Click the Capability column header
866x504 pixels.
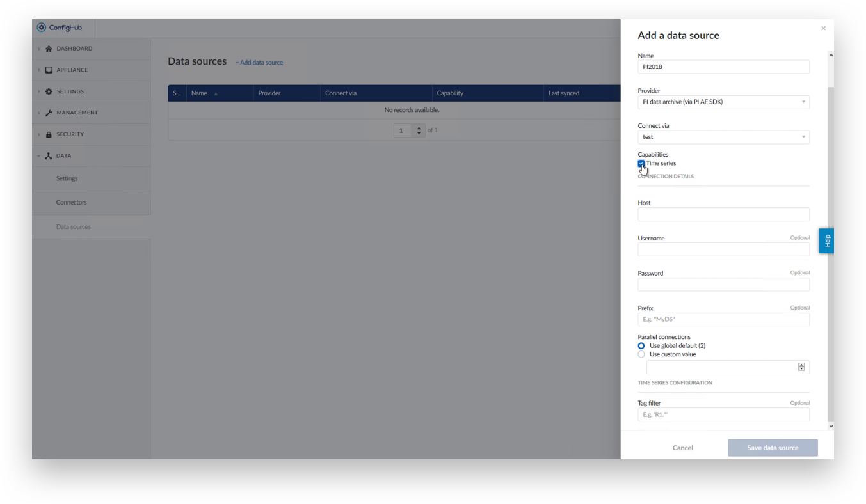click(487, 93)
